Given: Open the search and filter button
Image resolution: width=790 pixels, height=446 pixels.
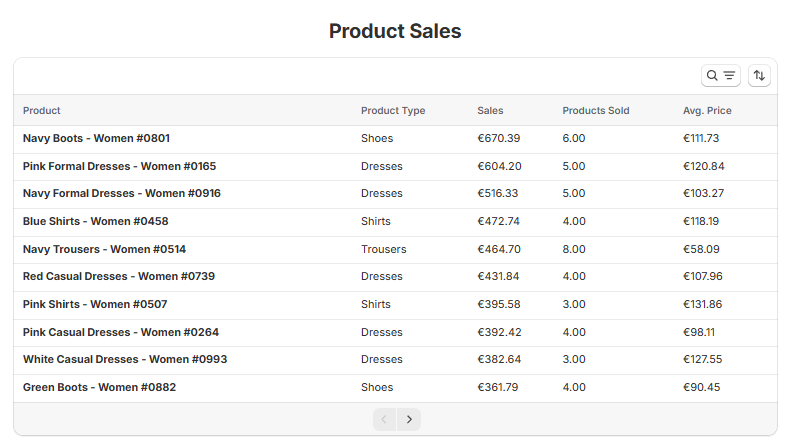Looking at the screenshot, I should [x=720, y=76].
